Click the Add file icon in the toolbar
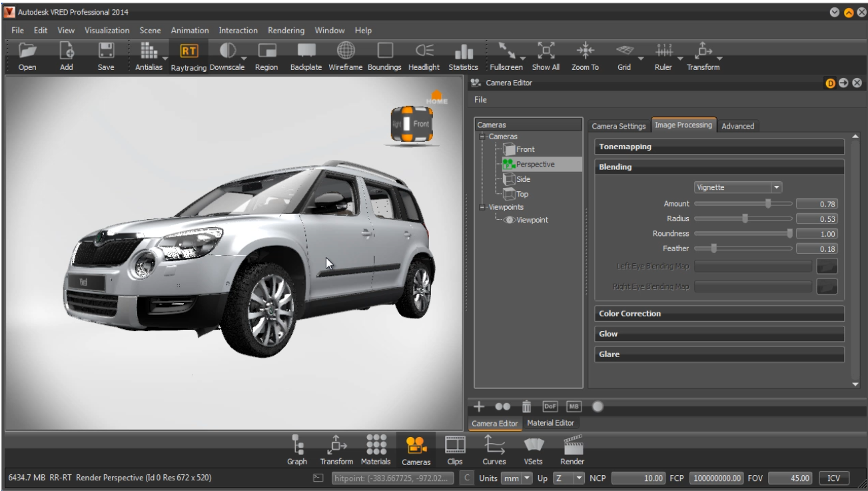Viewport: 868px width, 491px height. pos(67,51)
